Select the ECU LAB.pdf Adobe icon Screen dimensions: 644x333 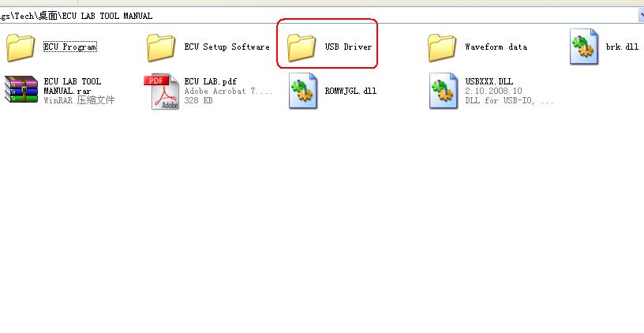tap(162, 92)
